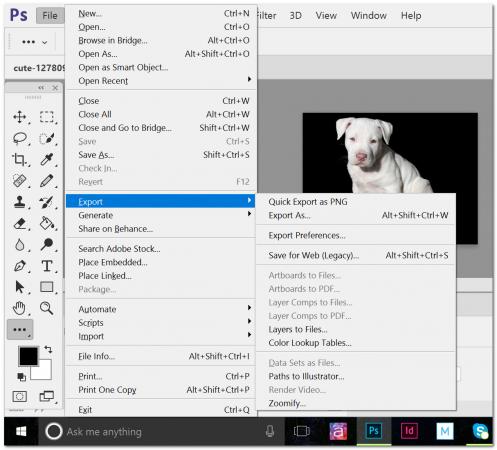Screen dimensions: 497x450
Task: Reset default foreground and background colors
Action: coord(21,377)
